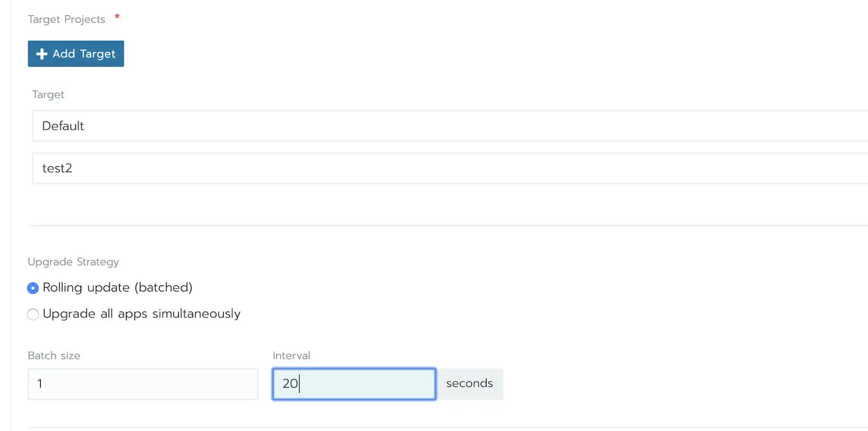Click the Batch size label
This screenshot has width=868, height=431.
click(54, 356)
